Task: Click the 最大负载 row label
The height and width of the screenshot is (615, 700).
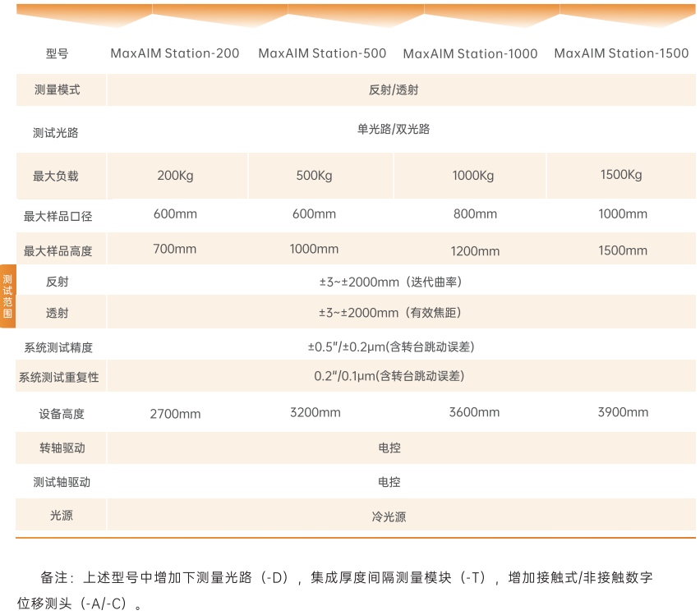Action: pos(55,176)
